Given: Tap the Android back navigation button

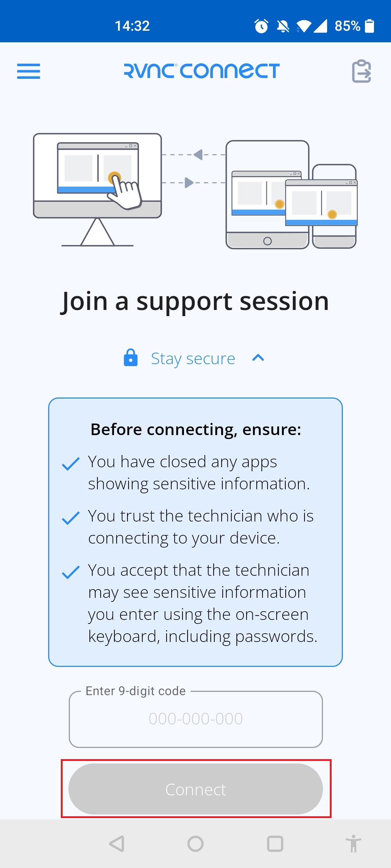Looking at the screenshot, I should click(117, 844).
